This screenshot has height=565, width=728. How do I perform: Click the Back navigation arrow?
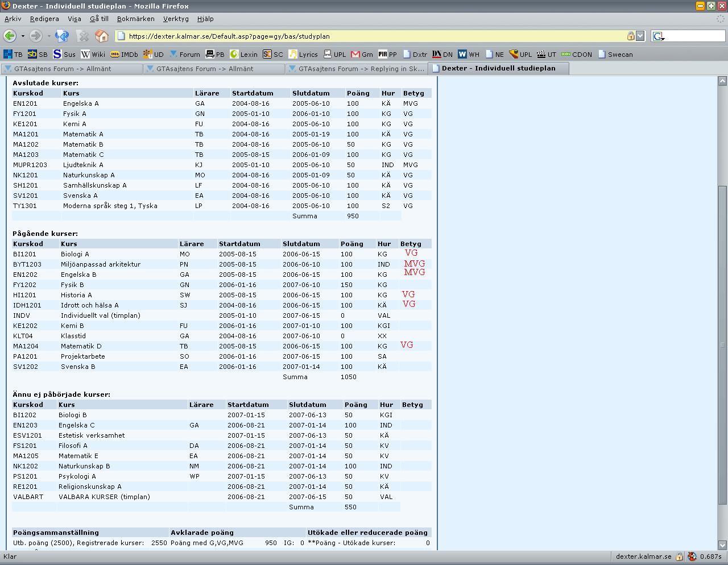(10, 36)
